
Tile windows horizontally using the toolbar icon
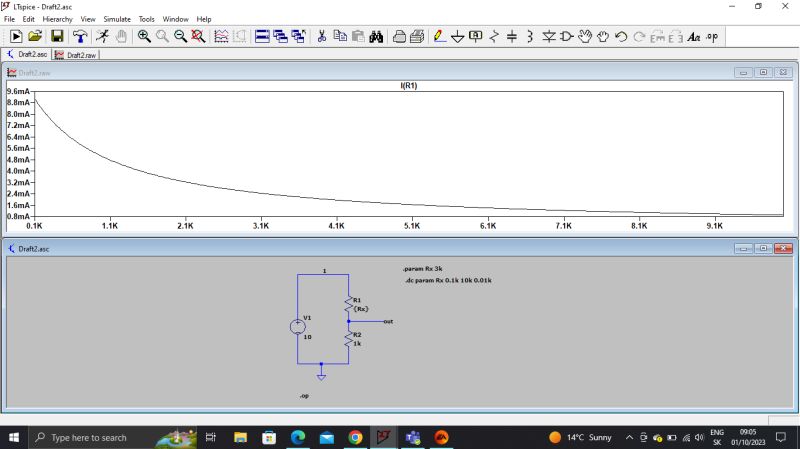pos(262,36)
